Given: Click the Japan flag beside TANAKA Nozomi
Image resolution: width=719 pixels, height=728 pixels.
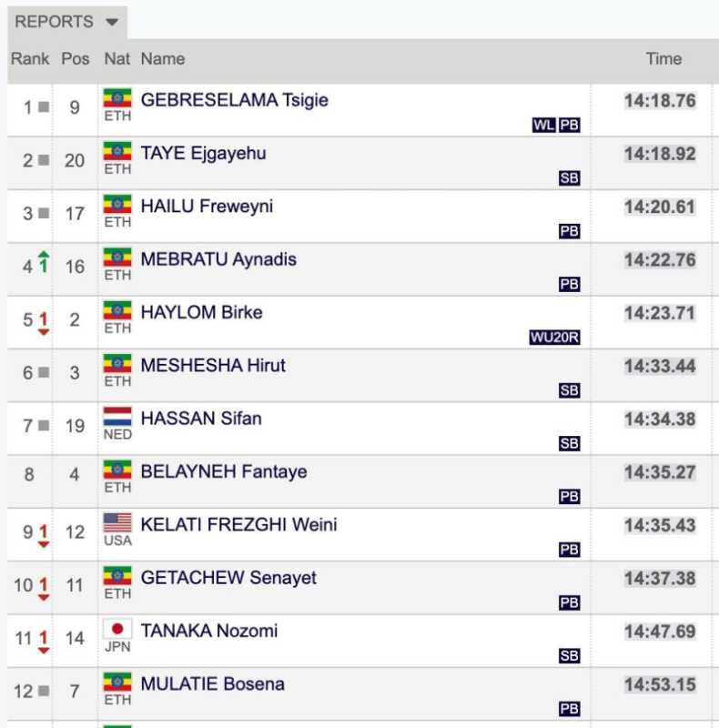Looking at the screenshot, I should 117,630.
